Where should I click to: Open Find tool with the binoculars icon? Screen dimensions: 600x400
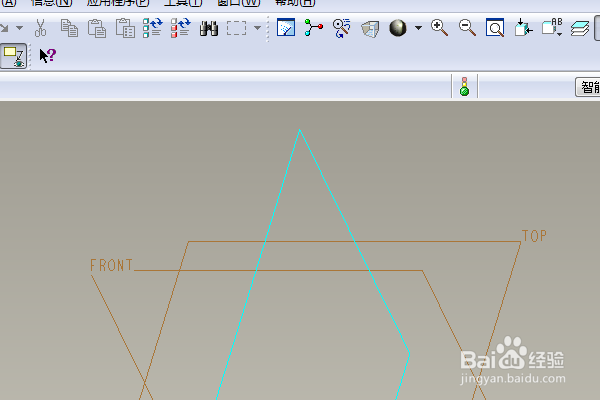(x=209, y=28)
